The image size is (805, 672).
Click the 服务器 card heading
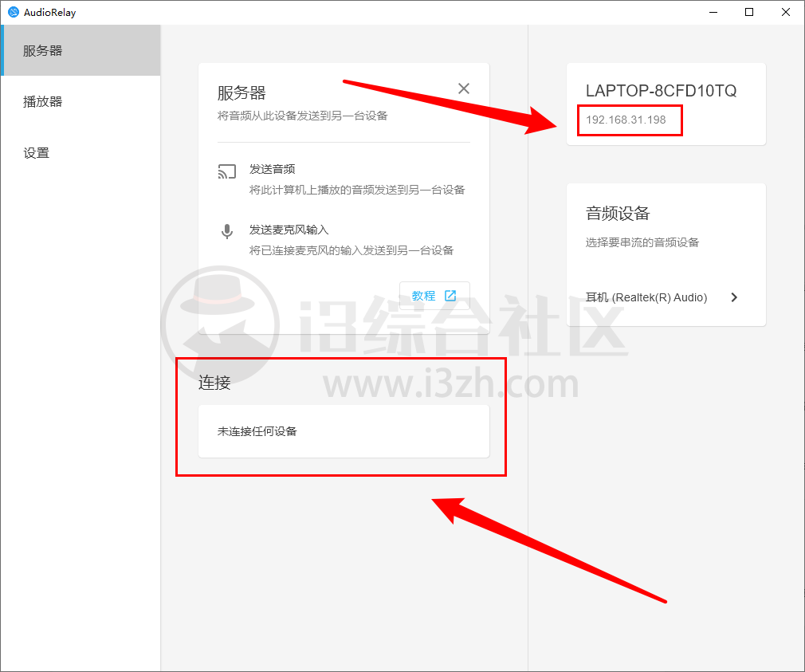tap(241, 93)
